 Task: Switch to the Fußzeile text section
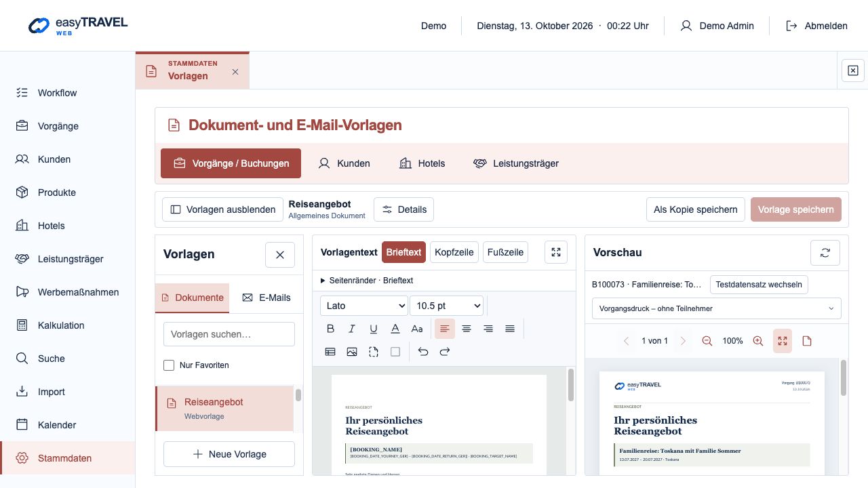pos(505,252)
